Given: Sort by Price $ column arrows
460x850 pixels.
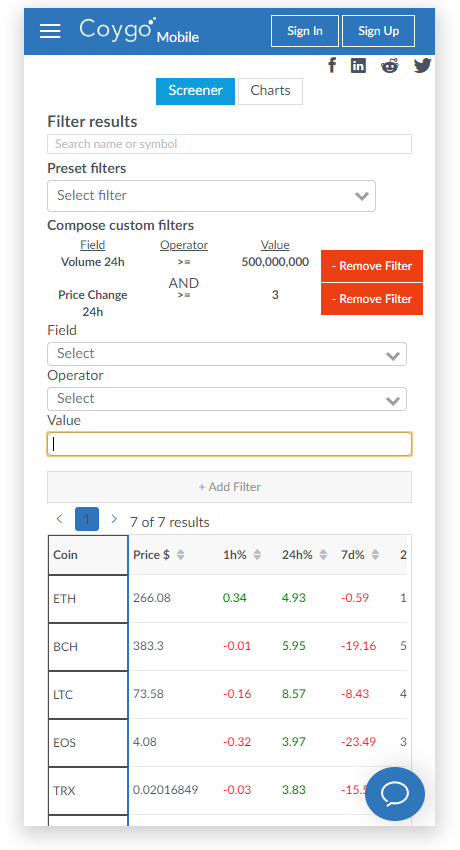Looking at the screenshot, I should [x=180, y=555].
